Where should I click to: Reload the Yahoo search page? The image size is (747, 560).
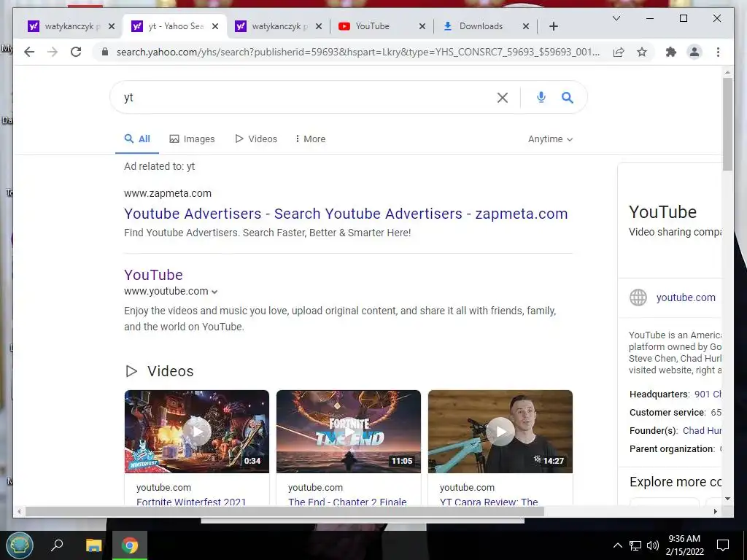tap(76, 52)
